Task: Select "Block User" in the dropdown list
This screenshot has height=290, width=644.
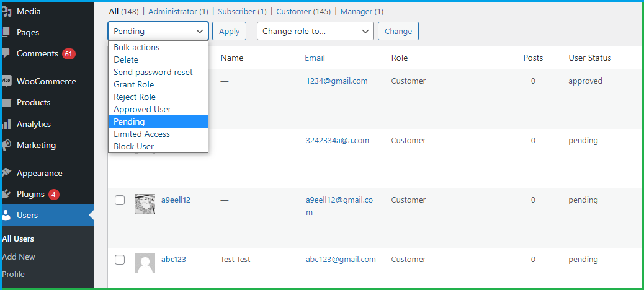Action: coord(133,146)
